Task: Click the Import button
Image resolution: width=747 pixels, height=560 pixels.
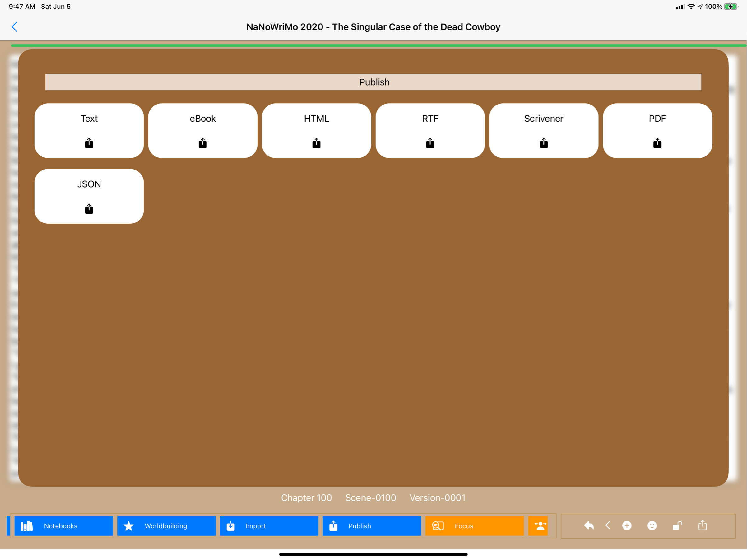Action: tap(269, 525)
